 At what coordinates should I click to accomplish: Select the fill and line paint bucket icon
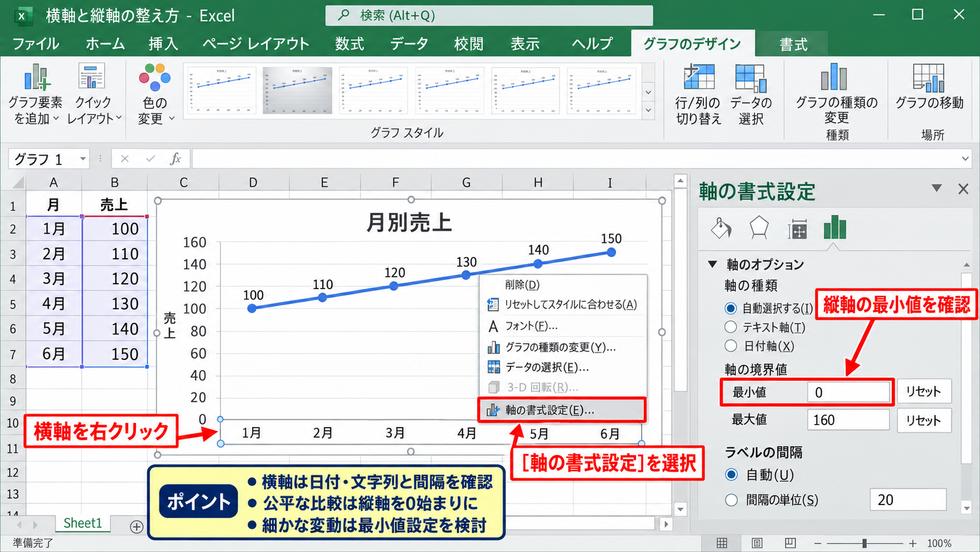click(721, 228)
